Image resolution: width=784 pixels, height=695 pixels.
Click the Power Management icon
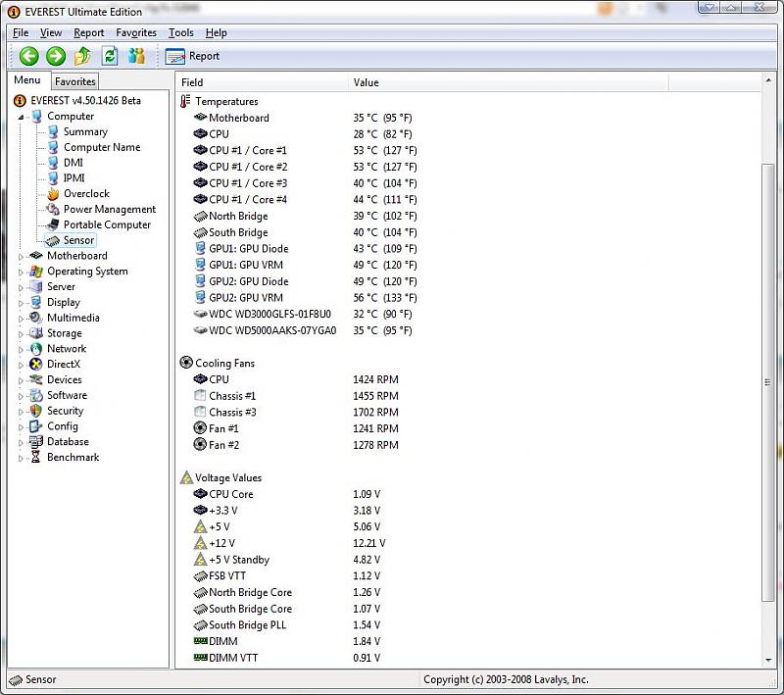tap(53, 210)
